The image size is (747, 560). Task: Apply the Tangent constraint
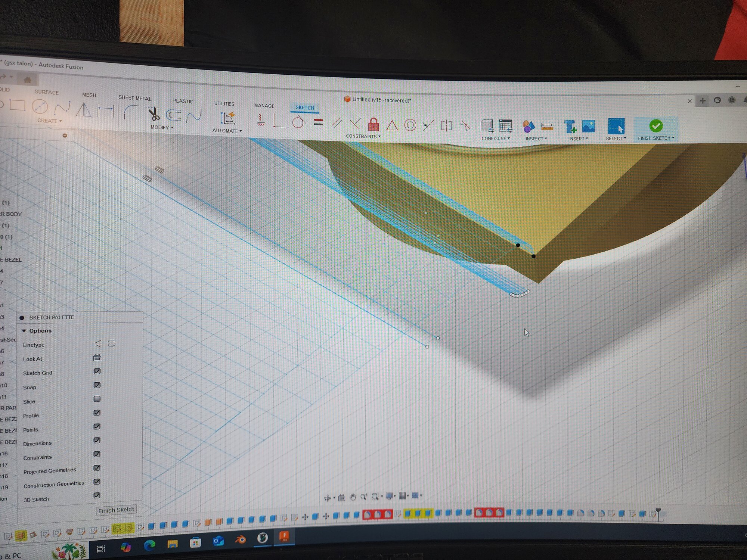298,122
